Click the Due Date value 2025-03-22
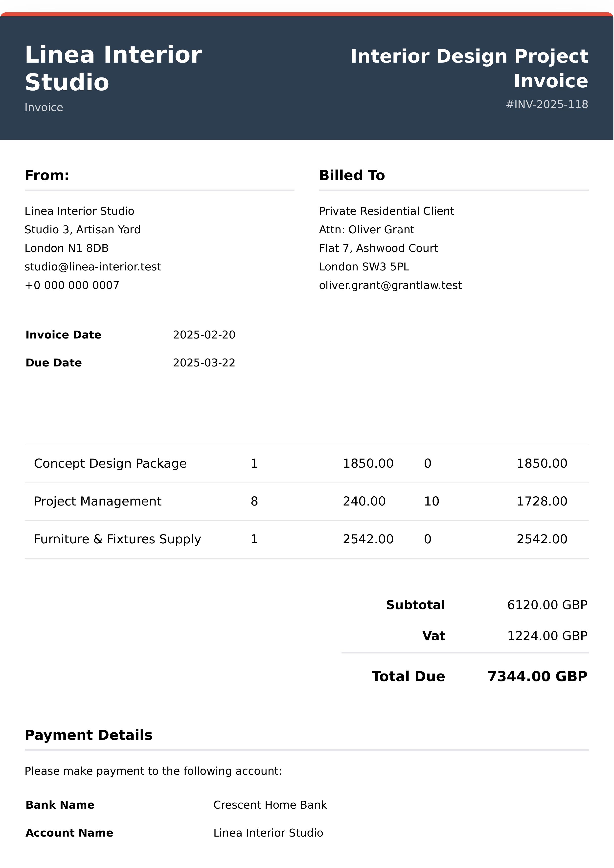614x868 pixels. (x=204, y=363)
